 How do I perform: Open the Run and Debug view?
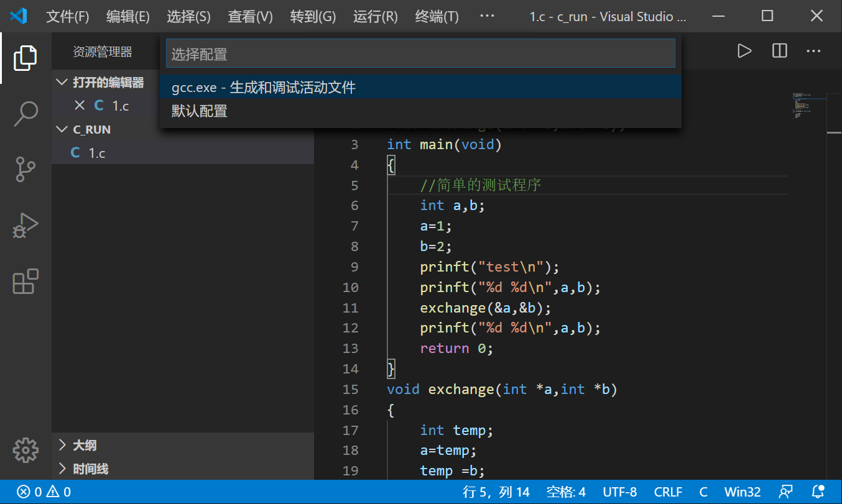click(x=25, y=225)
